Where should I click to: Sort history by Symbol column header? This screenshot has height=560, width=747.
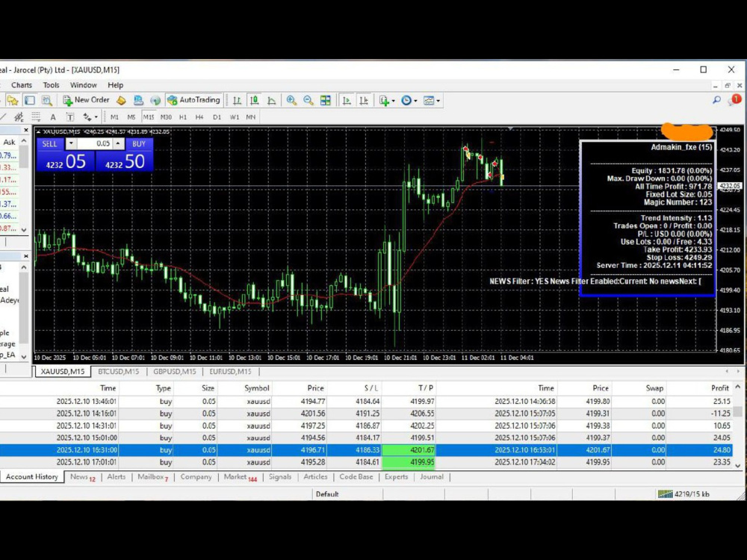257,388
